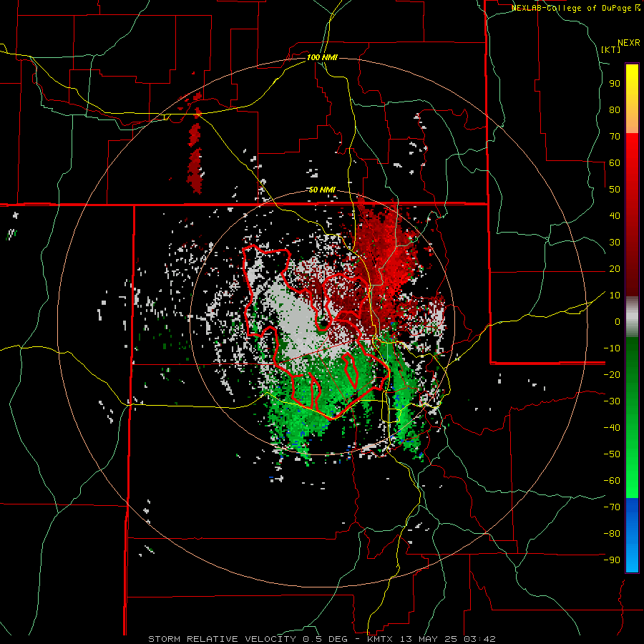This screenshot has width=644, height=644.
Task: Click the -50 scale value
Action: pos(612,454)
